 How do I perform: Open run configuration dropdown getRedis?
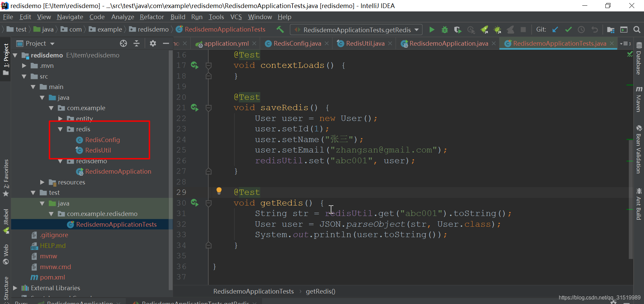(x=356, y=30)
